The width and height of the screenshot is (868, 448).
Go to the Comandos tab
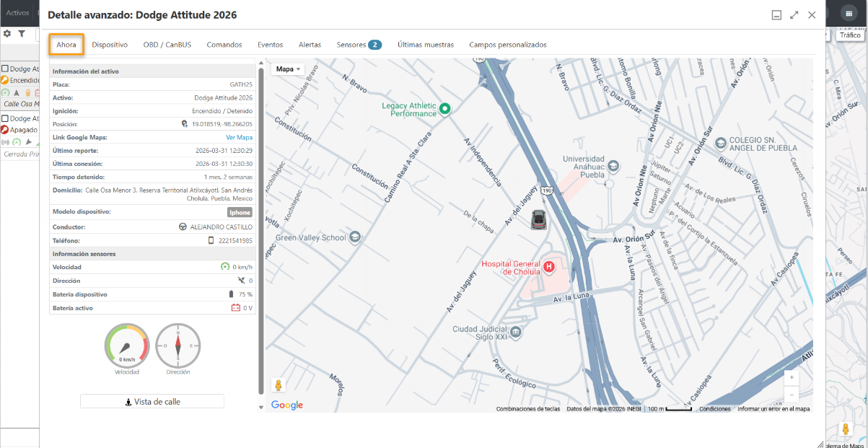pos(224,45)
